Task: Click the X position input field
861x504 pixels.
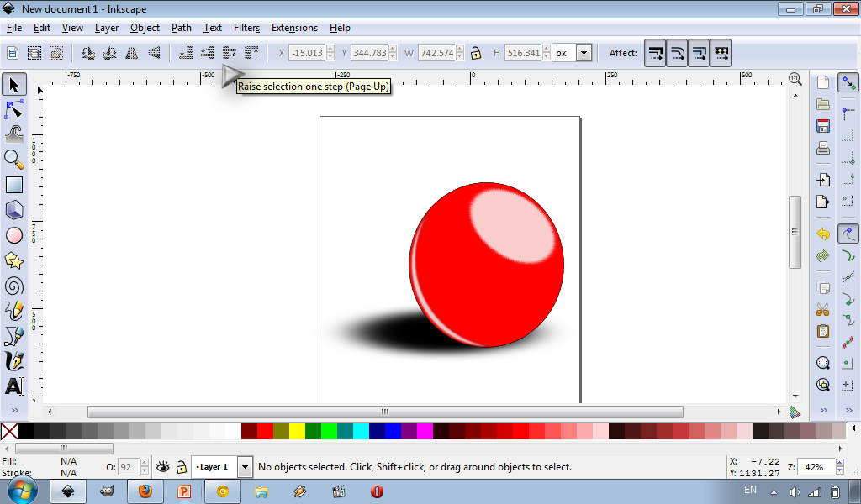Action: click(306, 53)
